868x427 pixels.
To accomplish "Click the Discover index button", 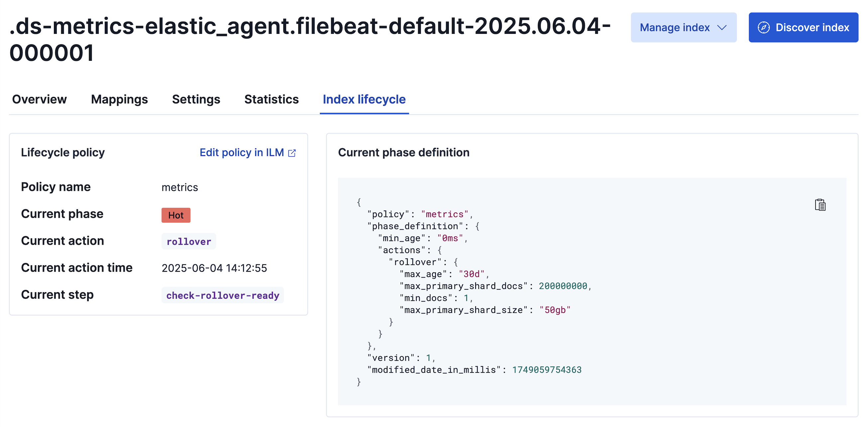I will (x=803, y=27).
